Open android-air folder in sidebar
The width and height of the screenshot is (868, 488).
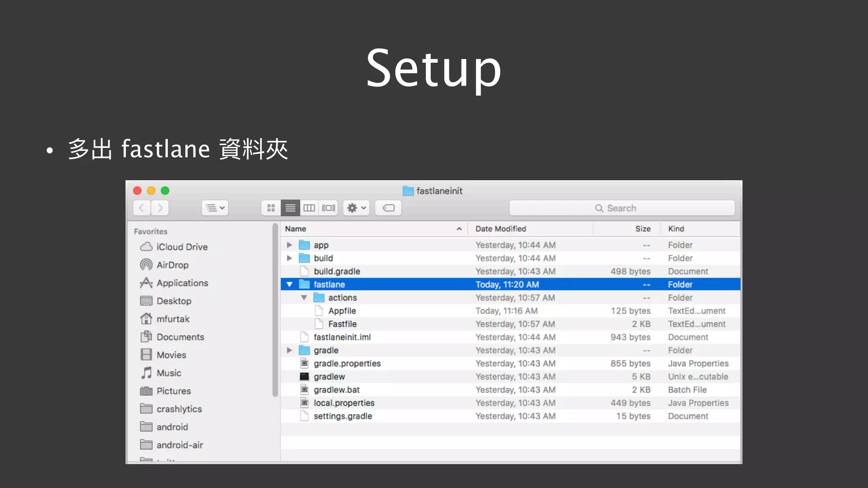point(172,445)
